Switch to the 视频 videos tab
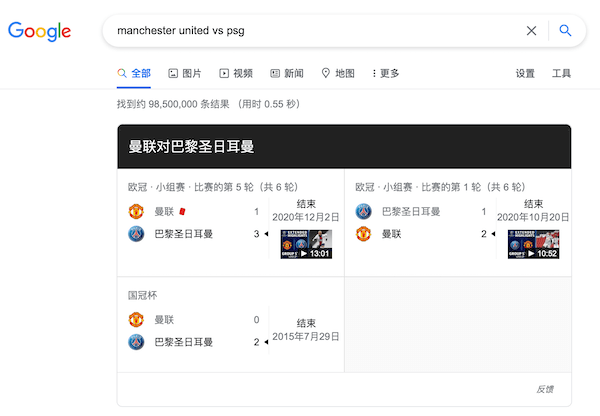This screenshot has width=600, height=416. (236, 73)
